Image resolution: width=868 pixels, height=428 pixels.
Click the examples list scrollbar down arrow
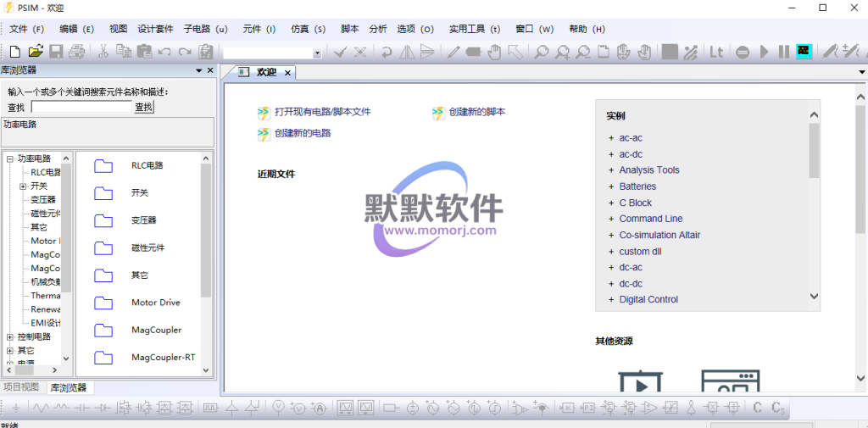point(814,297)
